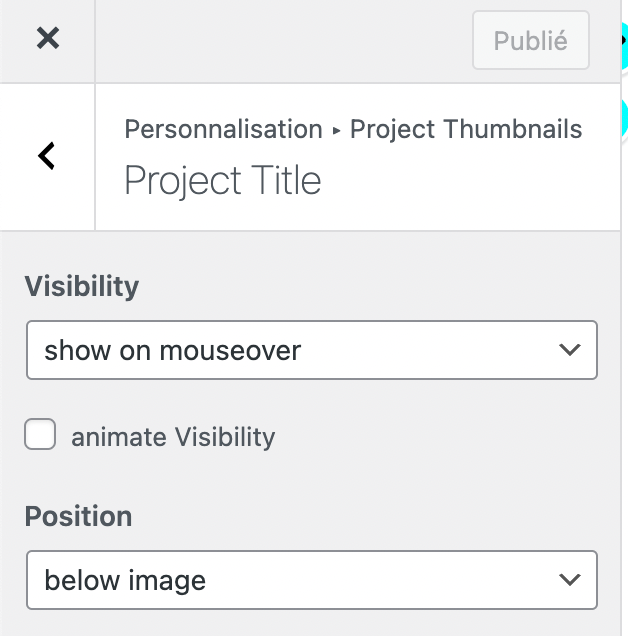Close the customizer with the X icon
The height and width of the screenshot is (636, 628).
coord(47,39)
